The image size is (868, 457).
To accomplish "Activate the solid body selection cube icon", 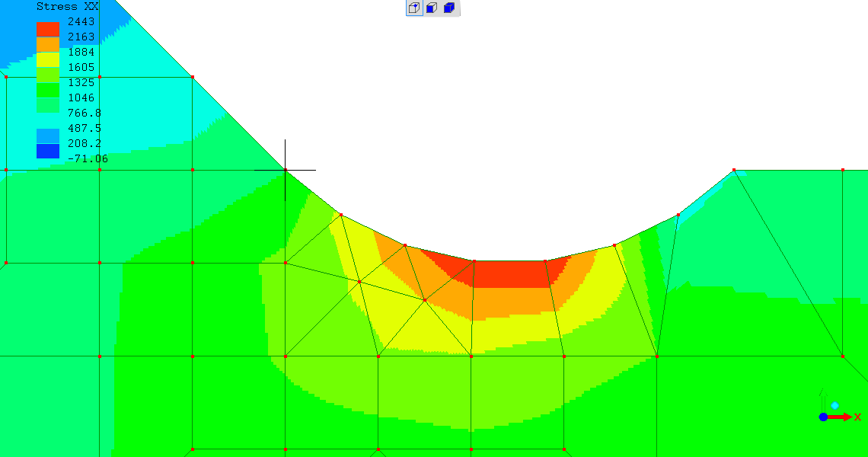I will click(x=449, y=8).
